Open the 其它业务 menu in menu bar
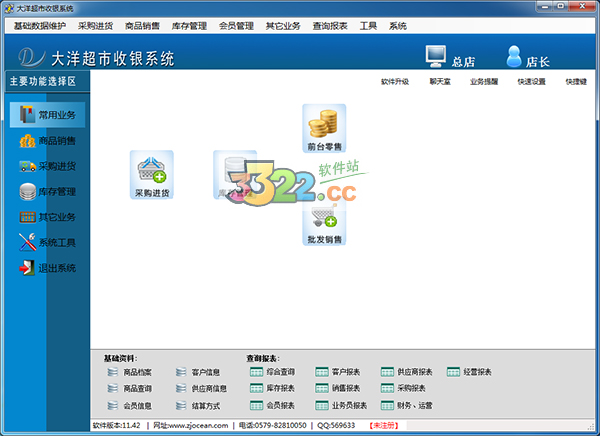Viewport: 600px width, 436px height. [x=283, y=26]
